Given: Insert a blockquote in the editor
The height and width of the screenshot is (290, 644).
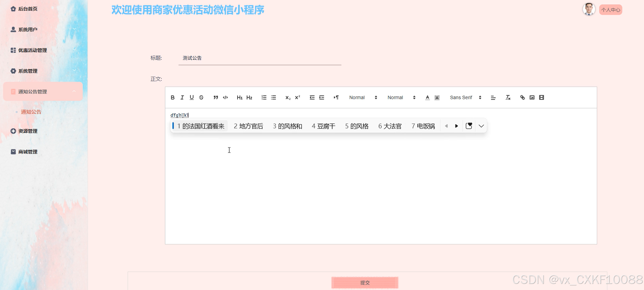Looking at the screenshot, I should click(216, 98).
